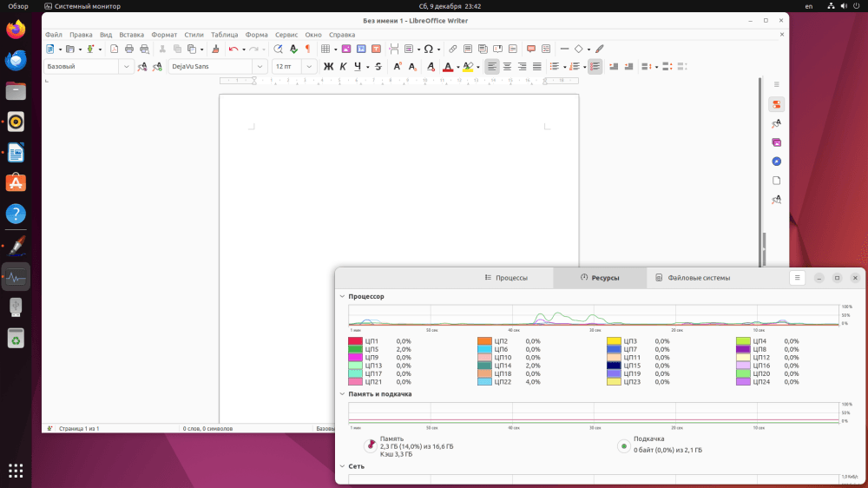Insert hyperlink icon

pyautogui.click(x=453, y=49)
